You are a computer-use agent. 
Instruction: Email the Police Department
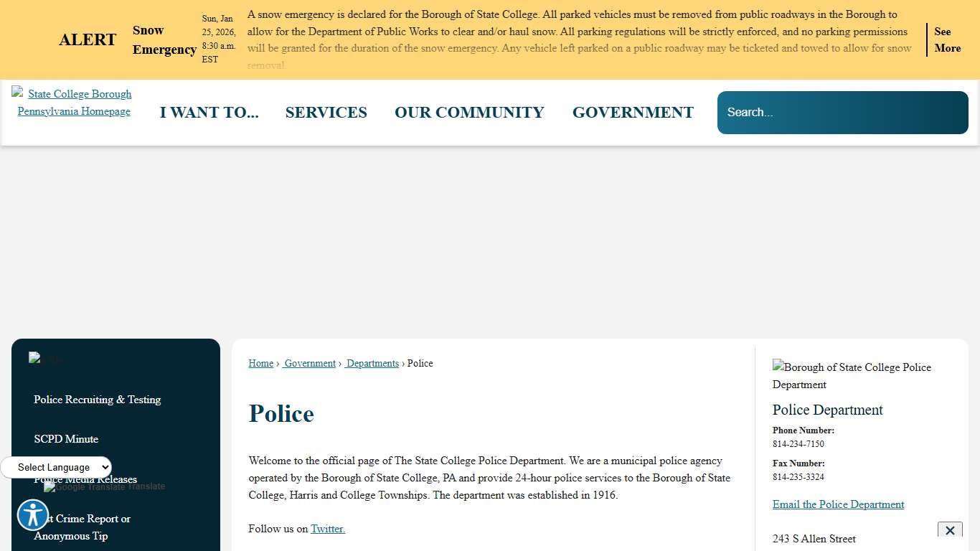point(838,504)
